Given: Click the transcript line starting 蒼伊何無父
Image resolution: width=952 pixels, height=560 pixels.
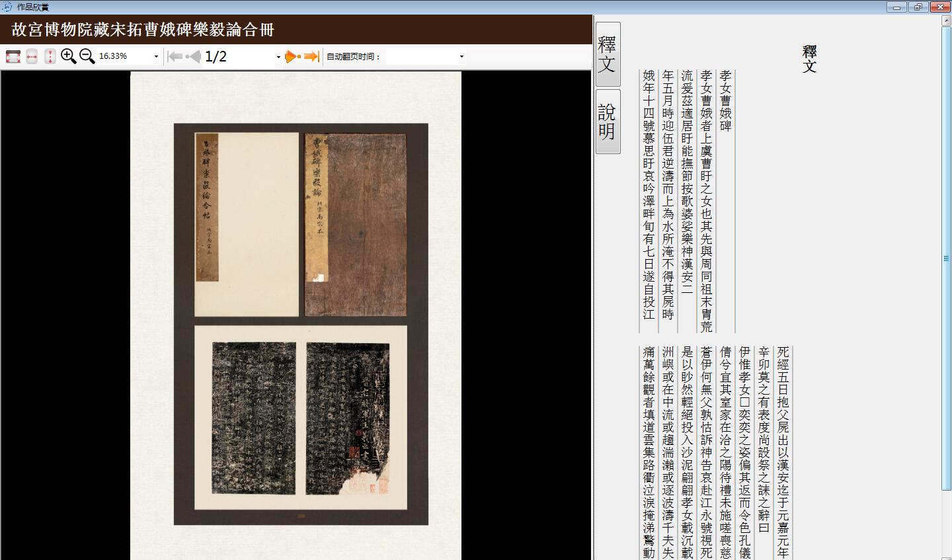Looking at the screenshot, I should point(706,453).
